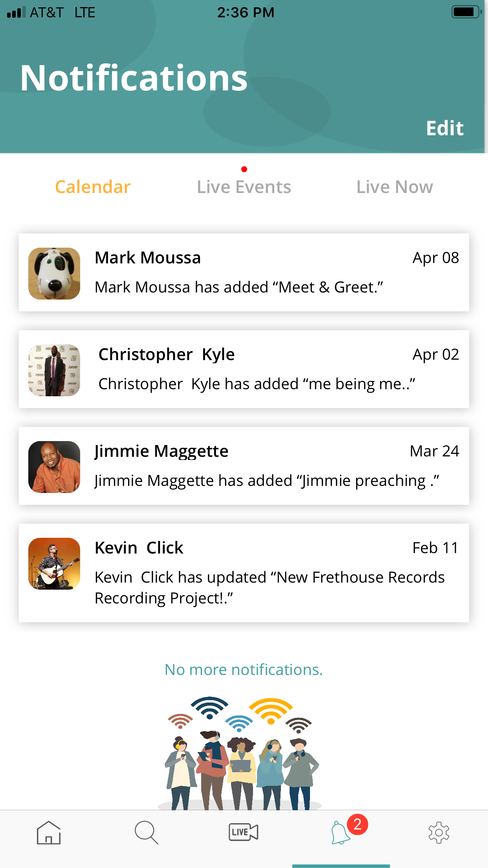
Task: Tap the cellular signal bars icon
Action: 16,13
